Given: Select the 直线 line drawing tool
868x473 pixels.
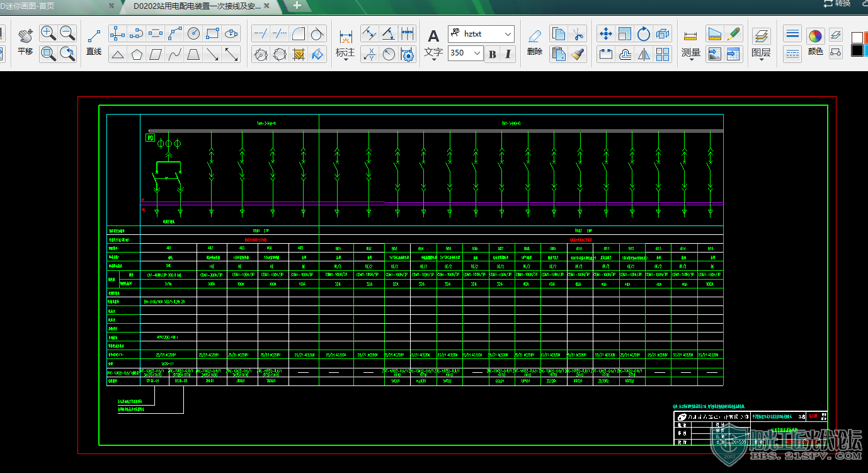Looking at the screenshot, I should click(94, 42).
